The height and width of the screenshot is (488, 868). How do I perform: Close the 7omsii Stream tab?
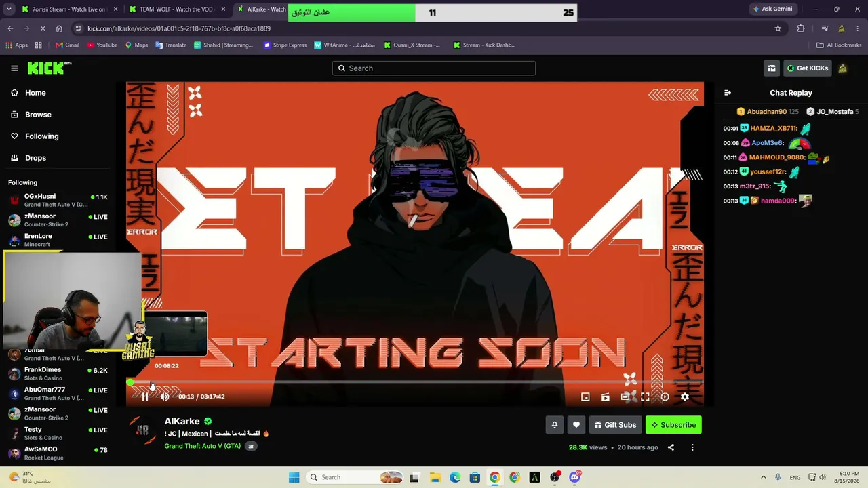pos(116,9)
